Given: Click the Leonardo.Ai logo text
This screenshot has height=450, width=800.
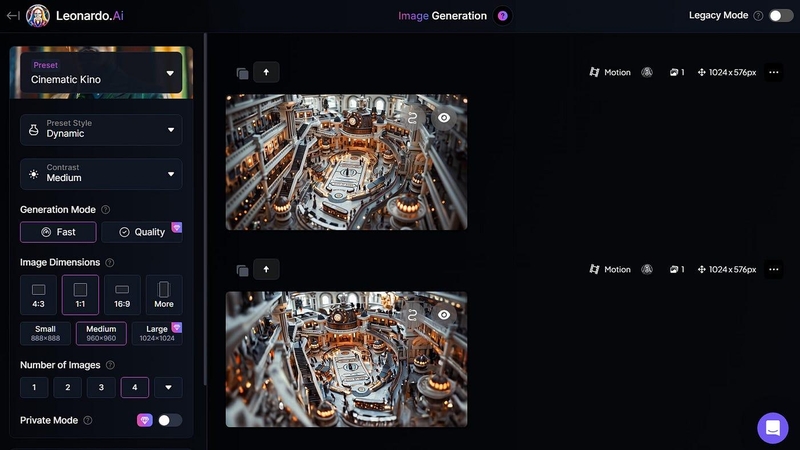Looking at the screenshot, I should coord(90,16).
